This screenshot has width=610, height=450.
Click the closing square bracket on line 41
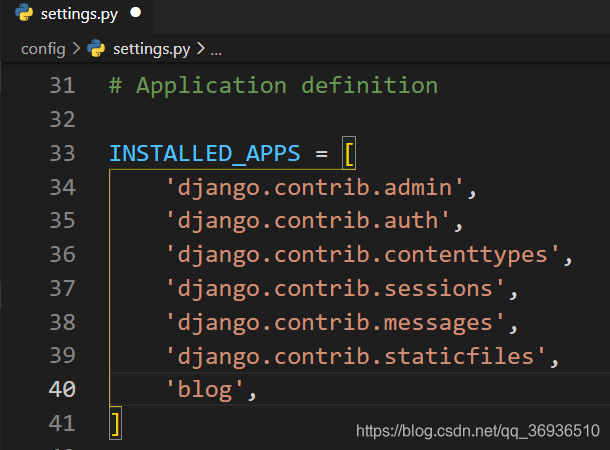pyautogui.click(x=116, y=423)
